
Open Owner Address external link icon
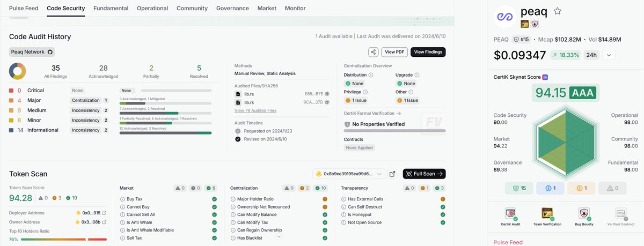tap(105, 222)
